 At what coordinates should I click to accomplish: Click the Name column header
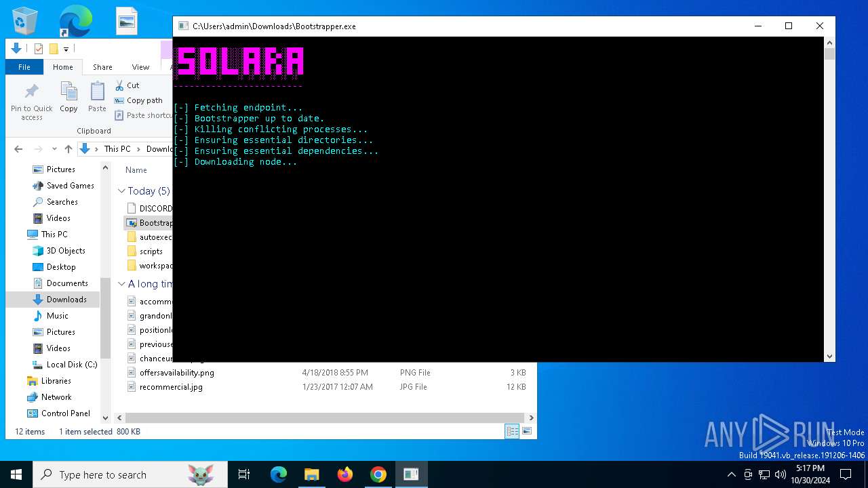click(136, 170)
